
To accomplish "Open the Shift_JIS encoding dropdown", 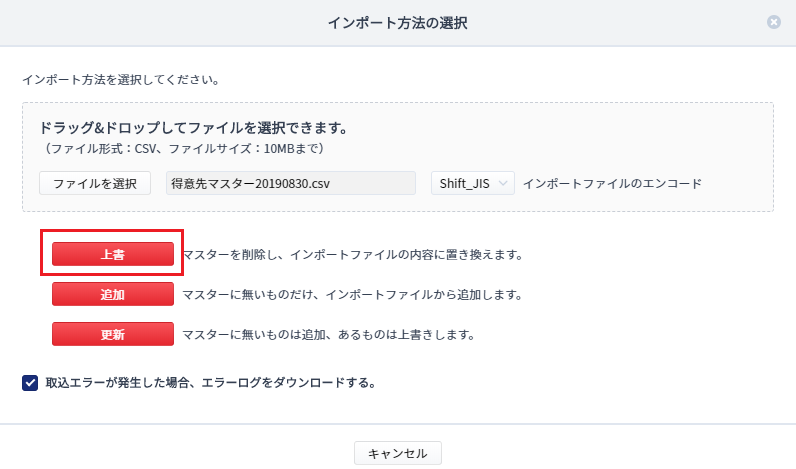I will pyautogui.click(x=473, y=183).
